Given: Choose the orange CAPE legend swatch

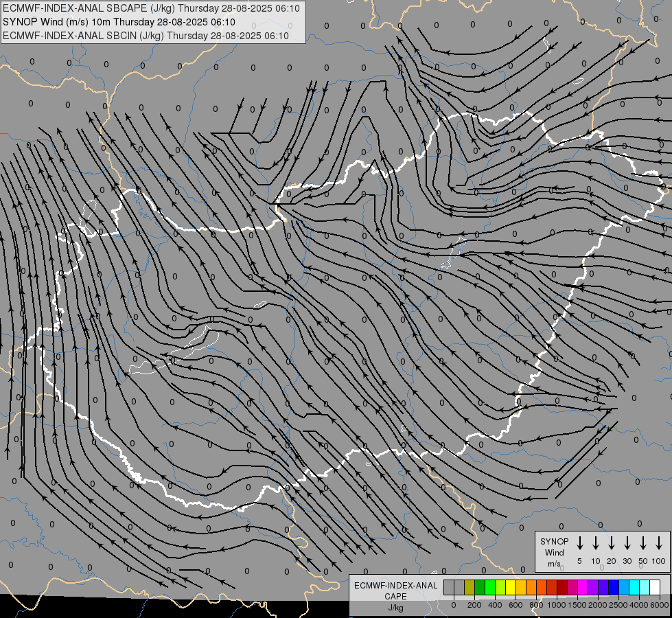Looking at the screenshot, I should click(531, 587).
